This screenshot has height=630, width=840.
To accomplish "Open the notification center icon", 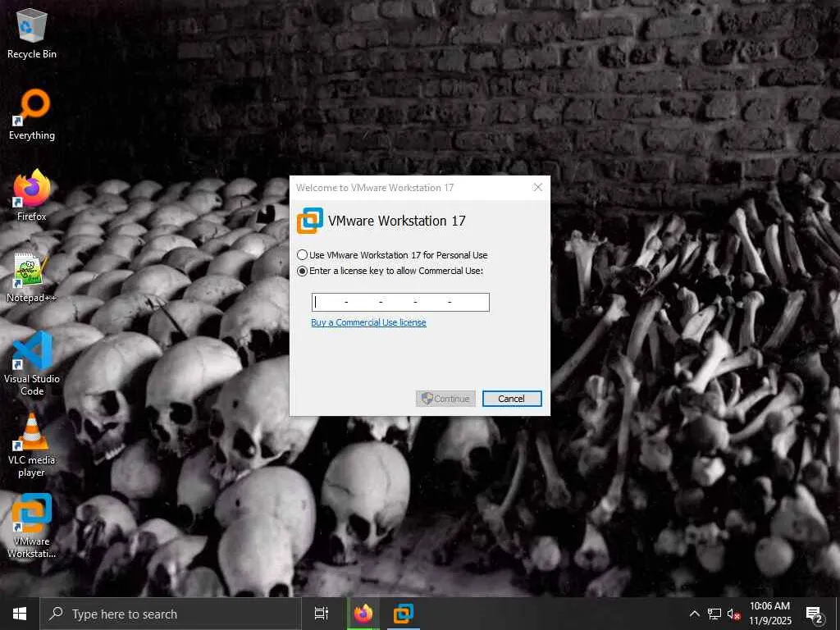I will 815,614.
